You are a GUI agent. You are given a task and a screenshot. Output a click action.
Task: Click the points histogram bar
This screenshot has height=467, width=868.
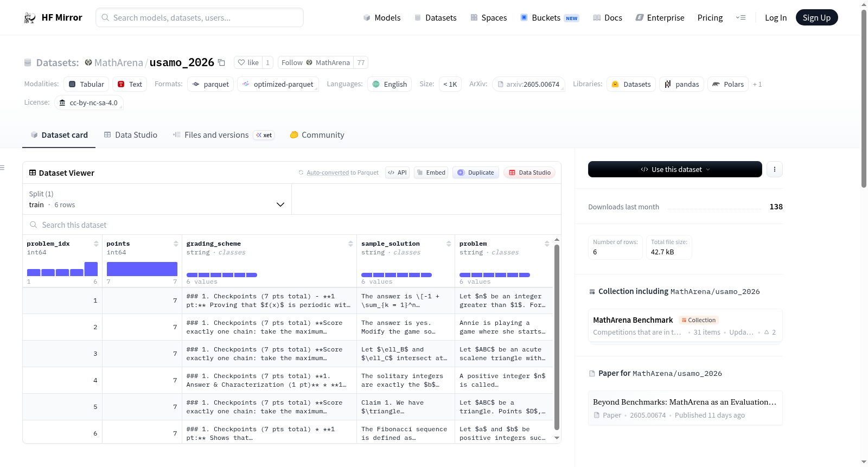pos(142,269)
